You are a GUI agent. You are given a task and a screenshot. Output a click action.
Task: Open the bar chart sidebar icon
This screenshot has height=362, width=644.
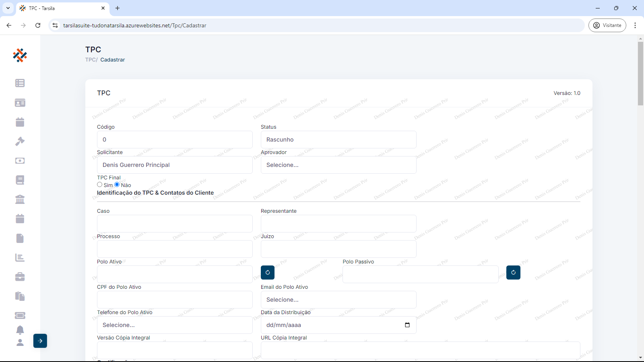point(20,257)
